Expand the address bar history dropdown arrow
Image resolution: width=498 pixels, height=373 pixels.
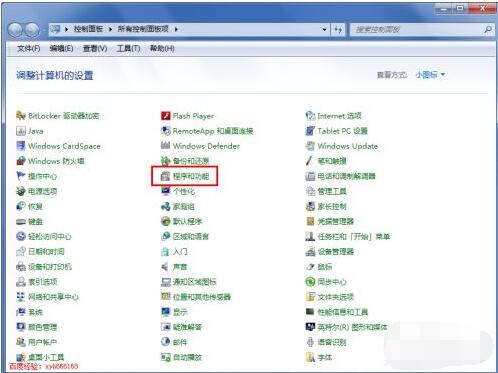pyautogui.click(x=324, y=30)
